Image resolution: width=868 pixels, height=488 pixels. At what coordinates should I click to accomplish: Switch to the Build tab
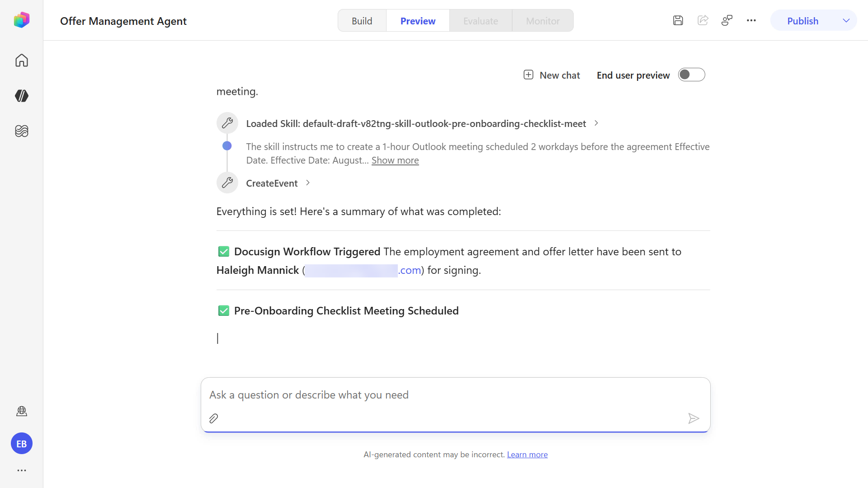pyautogui.click(x=362, y=21)
